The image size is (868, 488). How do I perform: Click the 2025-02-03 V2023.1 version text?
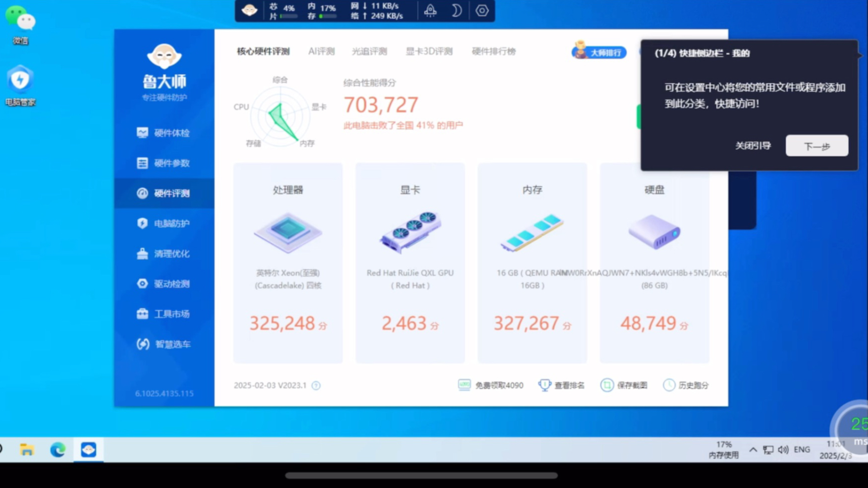pos(270,385)
